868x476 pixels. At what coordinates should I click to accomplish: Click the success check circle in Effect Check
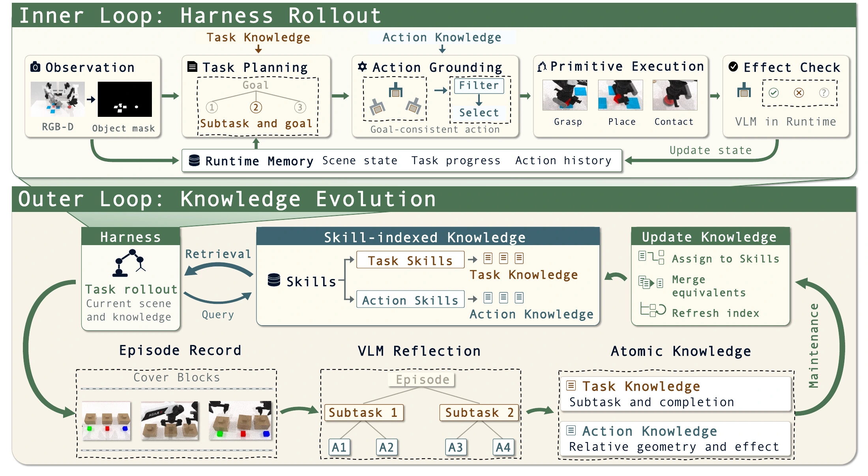774,93
